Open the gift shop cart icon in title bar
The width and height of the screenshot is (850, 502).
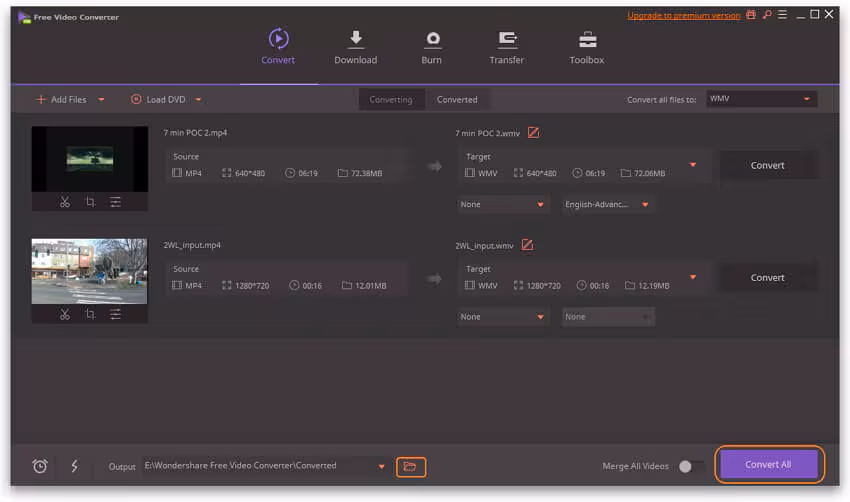tap(751, 15)
